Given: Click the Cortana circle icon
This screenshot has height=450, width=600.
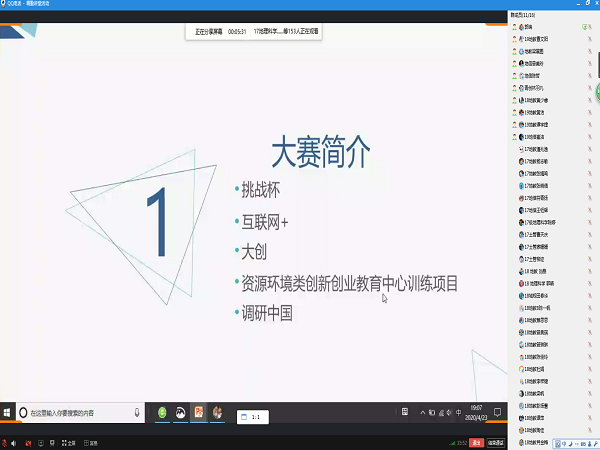Looking at the screenshot, I should click(23, 412).
